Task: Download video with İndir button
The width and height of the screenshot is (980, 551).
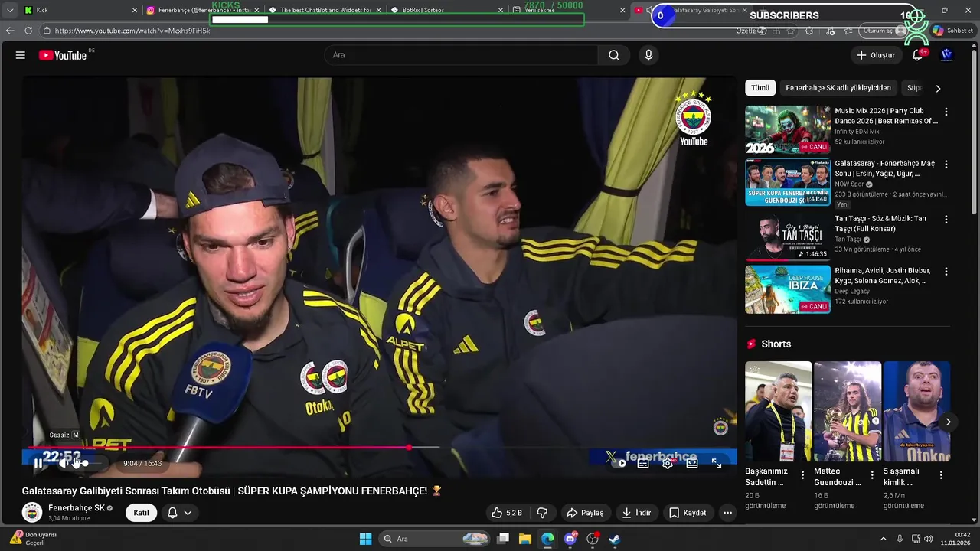Action: pos(636,513)
